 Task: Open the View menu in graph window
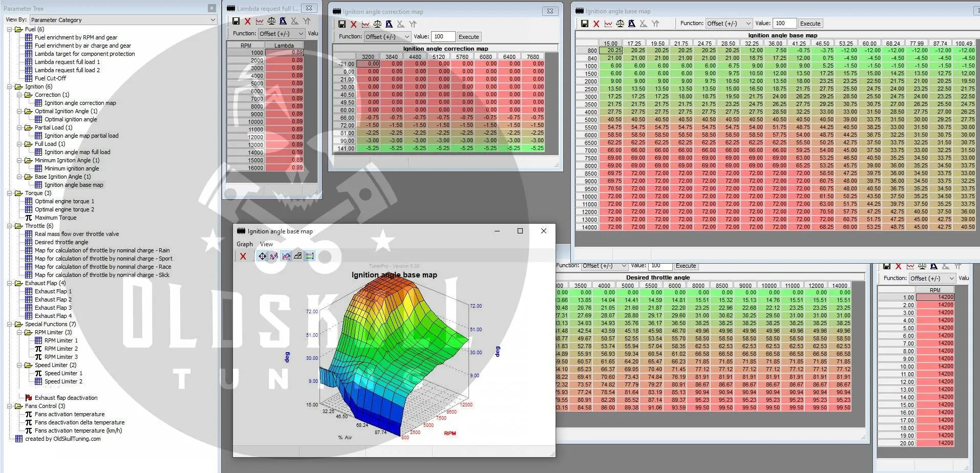266,244
